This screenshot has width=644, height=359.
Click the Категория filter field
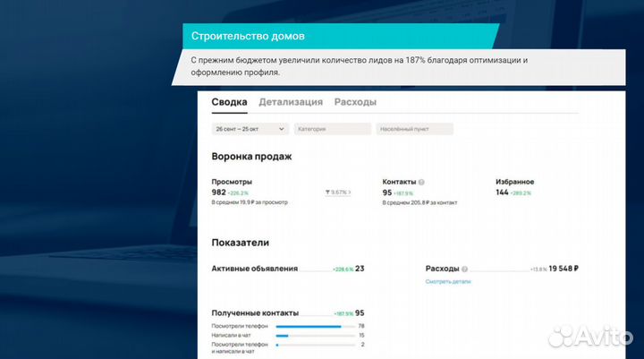[x=332, y=129]
